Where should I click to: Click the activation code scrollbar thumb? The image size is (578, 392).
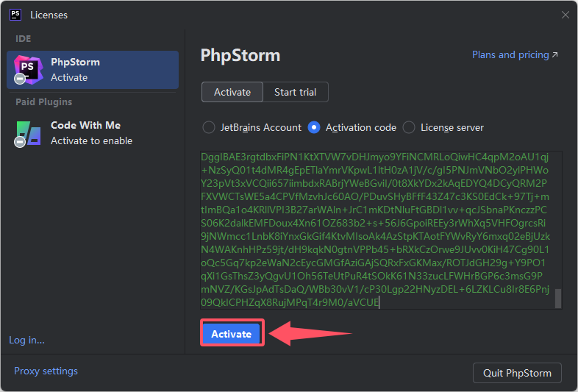(558, 299)
